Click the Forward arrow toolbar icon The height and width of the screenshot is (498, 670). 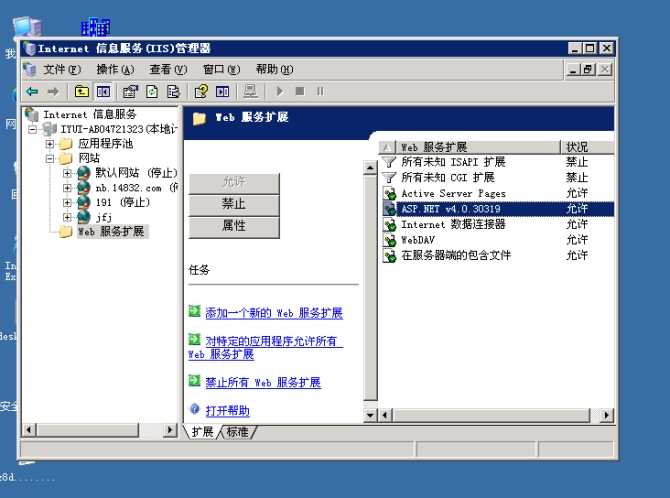coord(53,91)
